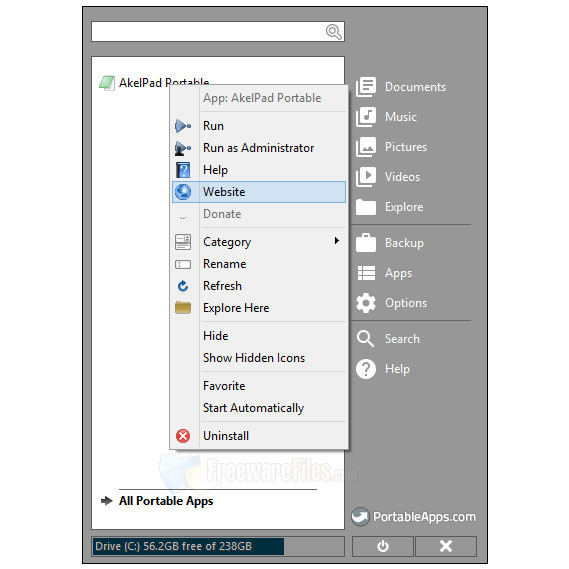Screen dimensions: 569x569
Task: Open the Options menu label
Action: point(406,303)
